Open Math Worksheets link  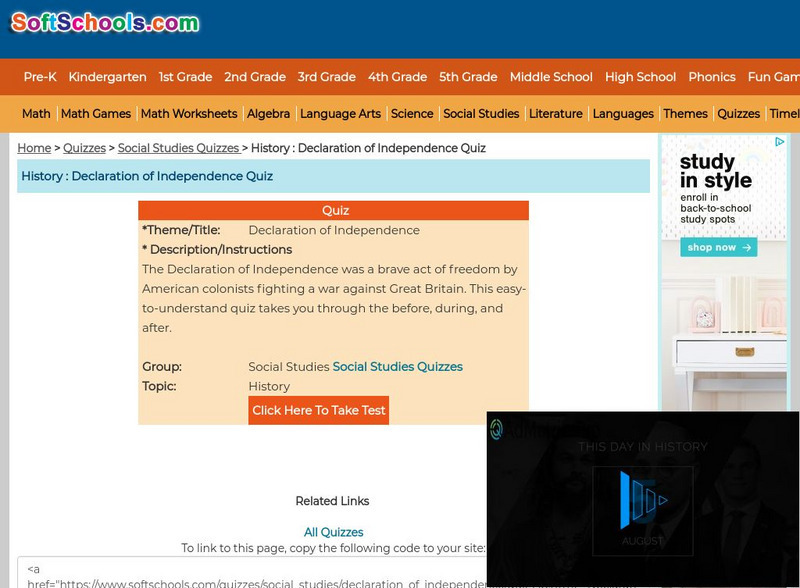coord(189,113)
